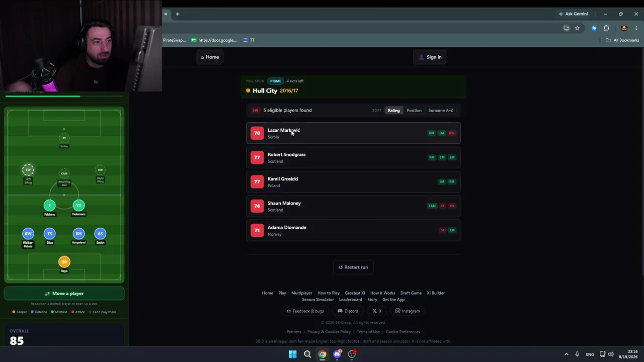Select the empty Left Wing slot
Viewport: 644px width, 362px height.
[28, 170]
